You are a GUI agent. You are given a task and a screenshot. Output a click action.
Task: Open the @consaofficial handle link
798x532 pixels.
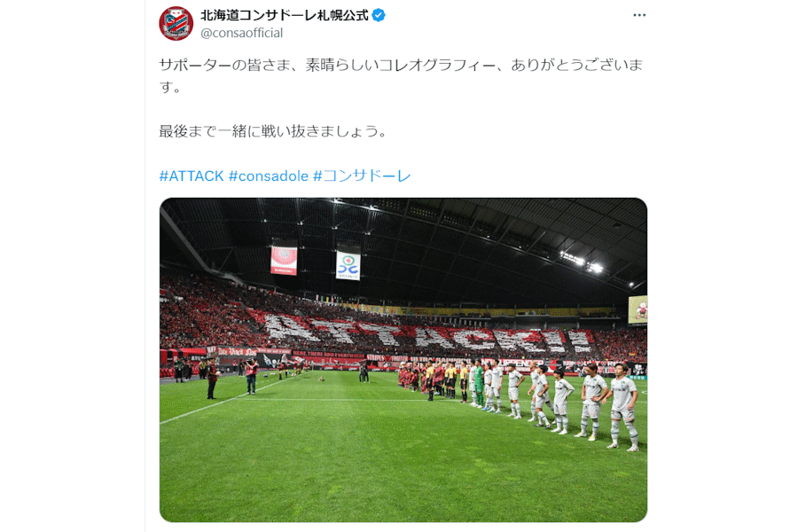[242, 33]
